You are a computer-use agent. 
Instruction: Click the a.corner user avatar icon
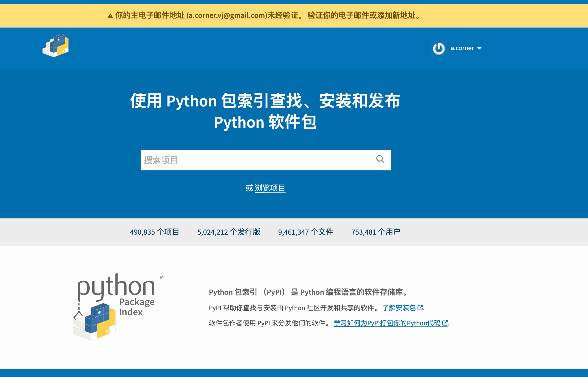tap(438, 48)
